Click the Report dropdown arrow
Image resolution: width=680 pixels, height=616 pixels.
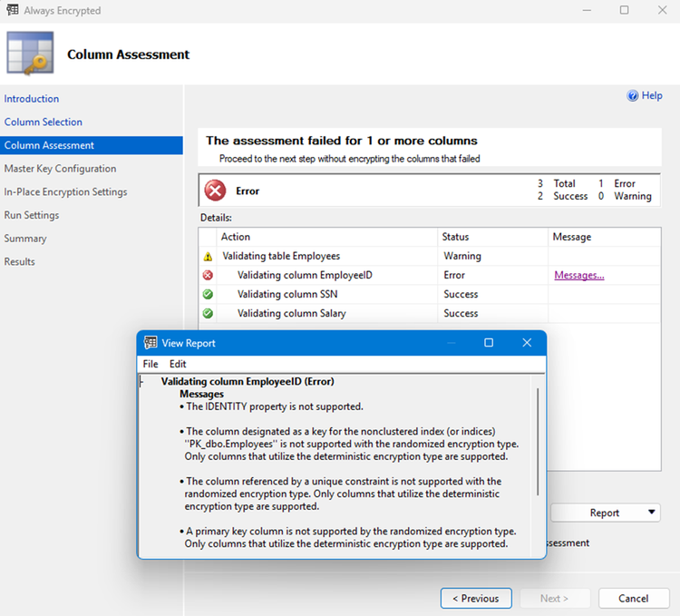pos(651,513)
